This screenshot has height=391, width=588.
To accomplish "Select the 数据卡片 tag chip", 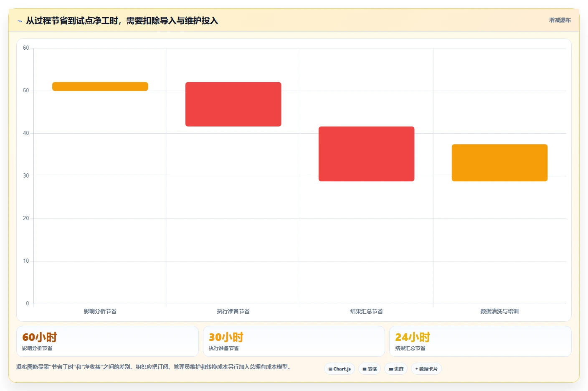I will pos(426,369).
